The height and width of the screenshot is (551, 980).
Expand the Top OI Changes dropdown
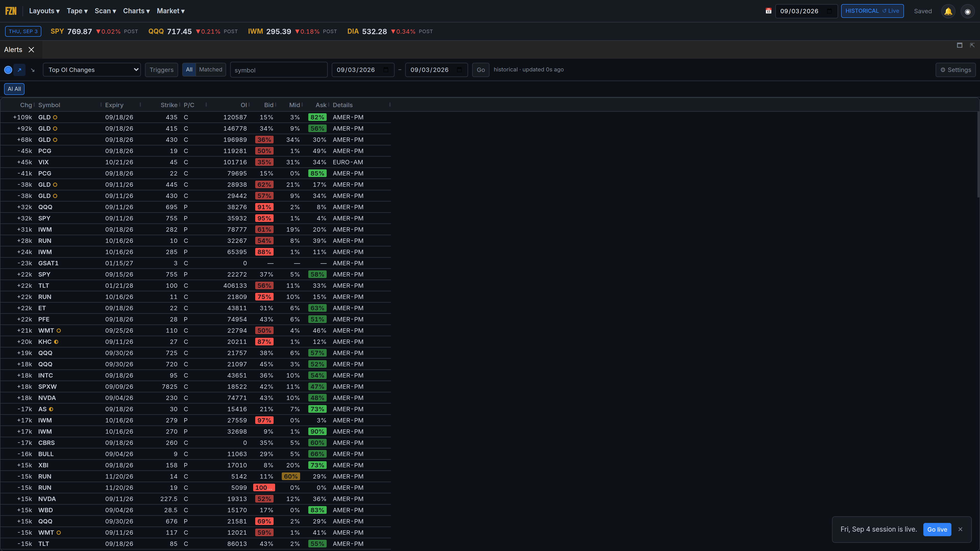[x=92, y=70]
